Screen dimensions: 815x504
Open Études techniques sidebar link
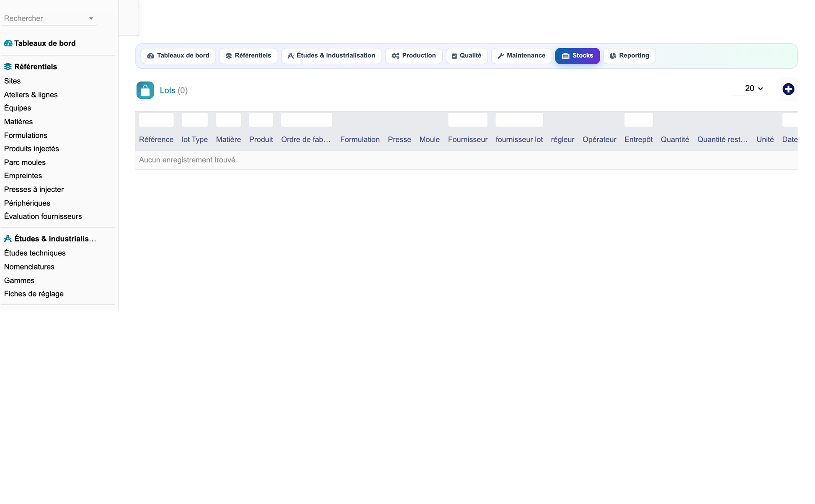(x=35, y=253)
